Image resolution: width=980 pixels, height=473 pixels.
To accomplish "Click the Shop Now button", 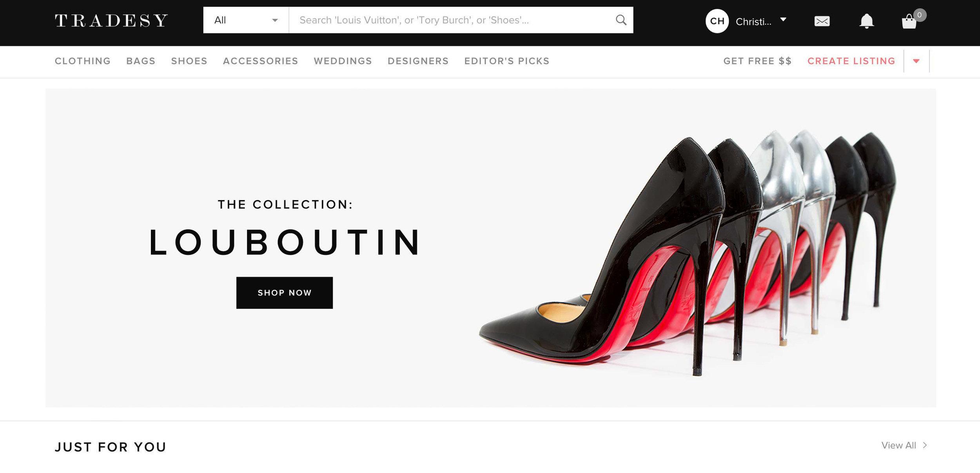I will coord(284,293).
